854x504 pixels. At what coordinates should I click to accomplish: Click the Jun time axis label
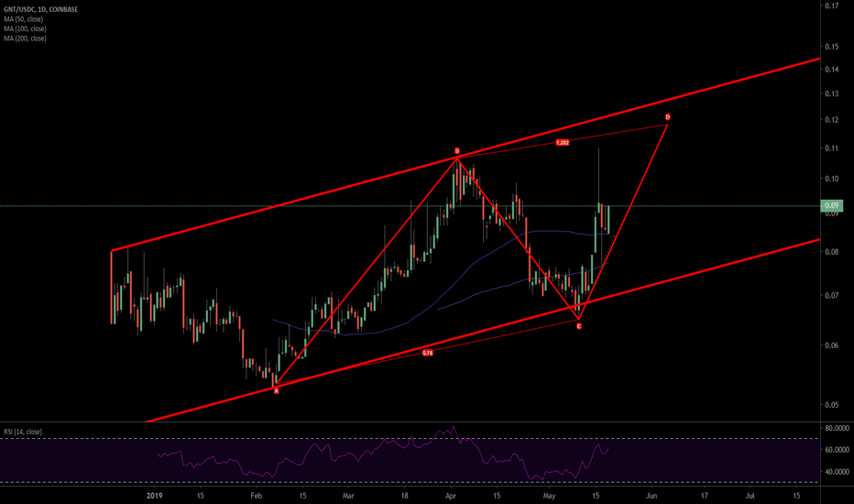pyautogui.click(x=651, y=496)
